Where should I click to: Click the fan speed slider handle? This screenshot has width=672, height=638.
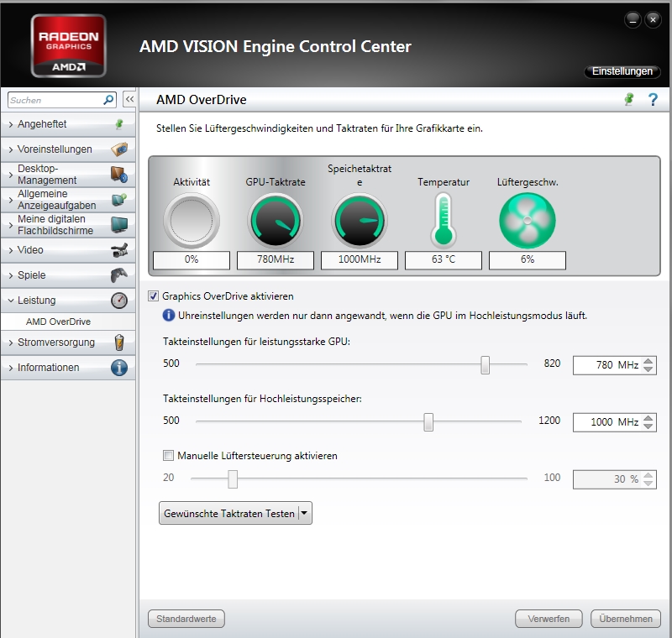233,478
